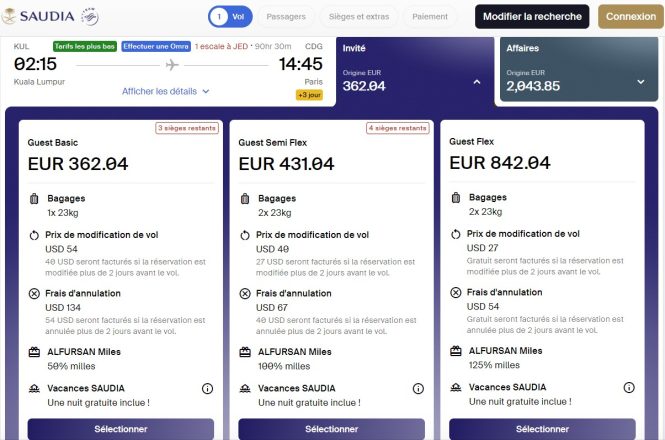Click the ALFURSAN Miles icon in Guest Basic
Image resolution: width=665 pixels, height=440 pixels.
click(34, 352)
